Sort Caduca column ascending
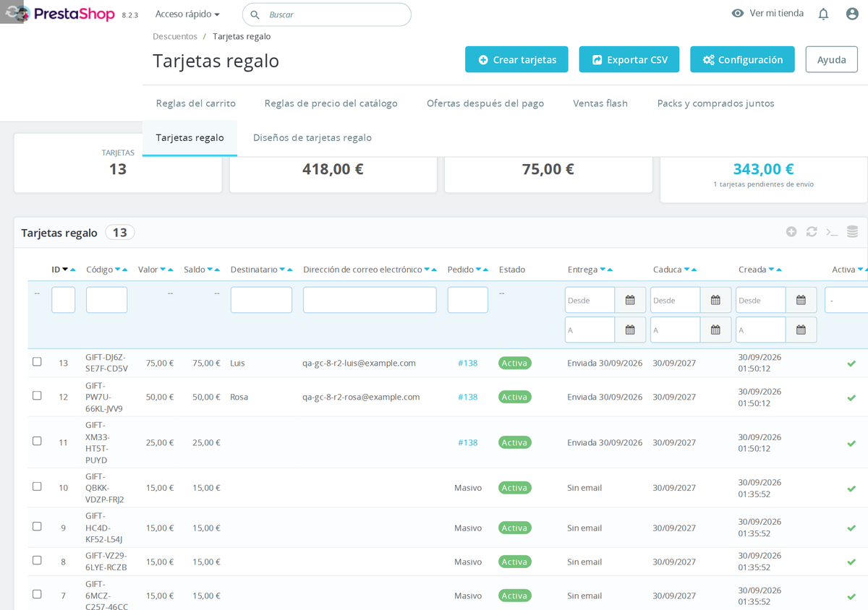The width and height of the screenshot is (868, 610). click(694, 270)
